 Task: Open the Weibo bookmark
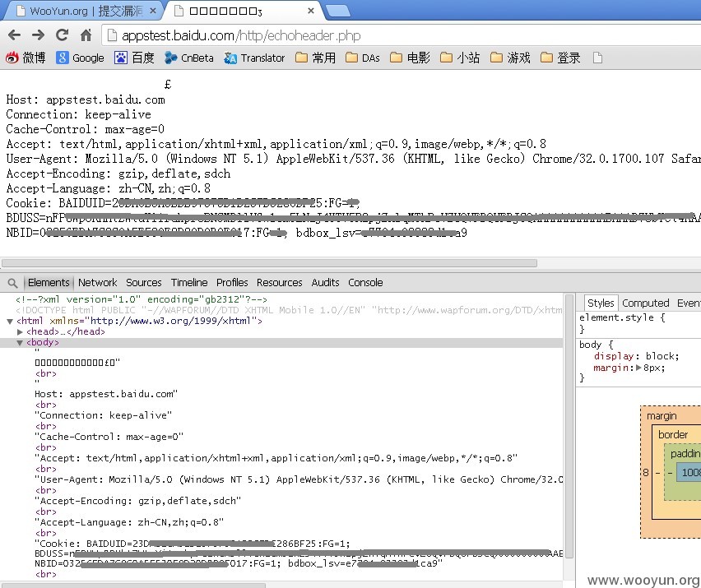pyautogui.click(x=26, y=58)
